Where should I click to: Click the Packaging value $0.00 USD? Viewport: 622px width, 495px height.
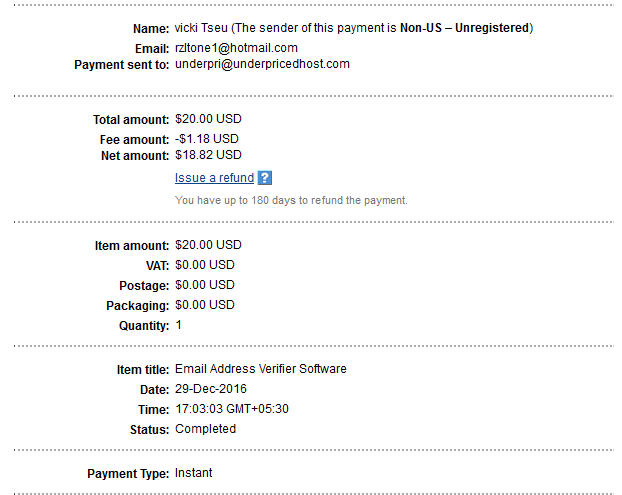(205, 305)
